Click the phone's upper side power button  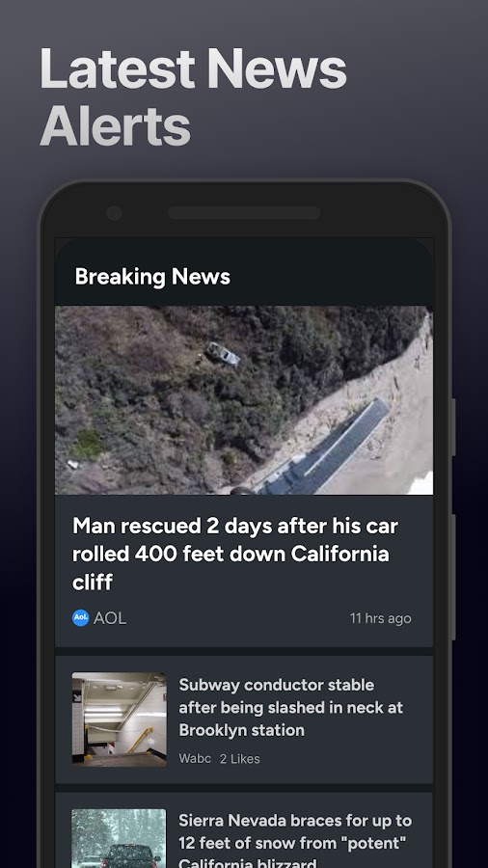(453, 427)
